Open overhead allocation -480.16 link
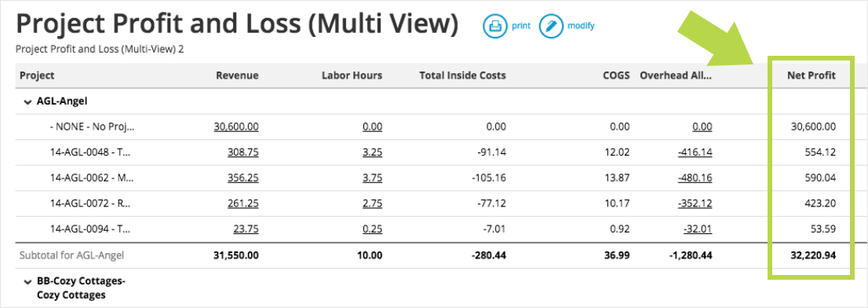 point(695,178)
